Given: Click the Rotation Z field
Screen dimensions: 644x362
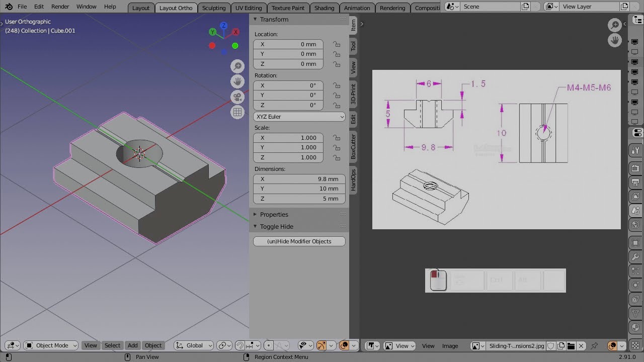Looking at the screenshot, I should [x=288, y=105].
